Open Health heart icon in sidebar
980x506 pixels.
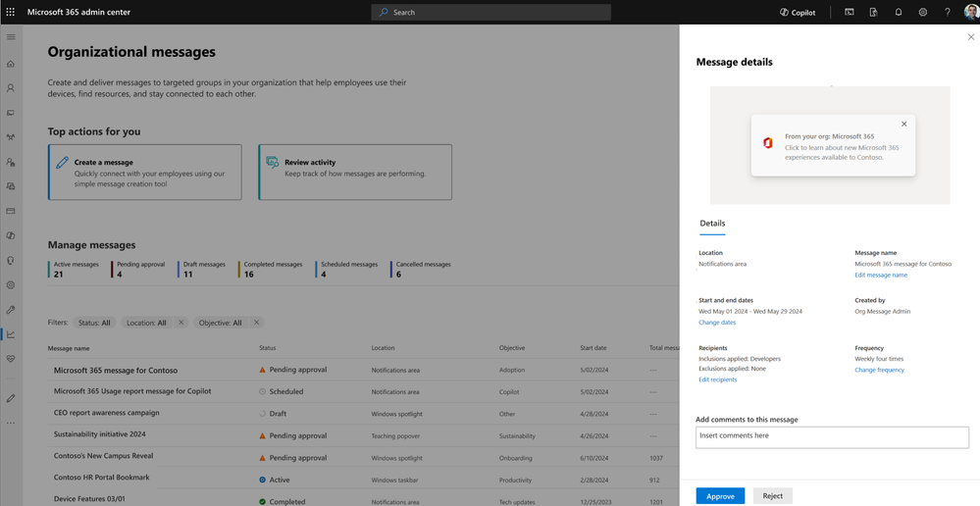click(11, 359)
